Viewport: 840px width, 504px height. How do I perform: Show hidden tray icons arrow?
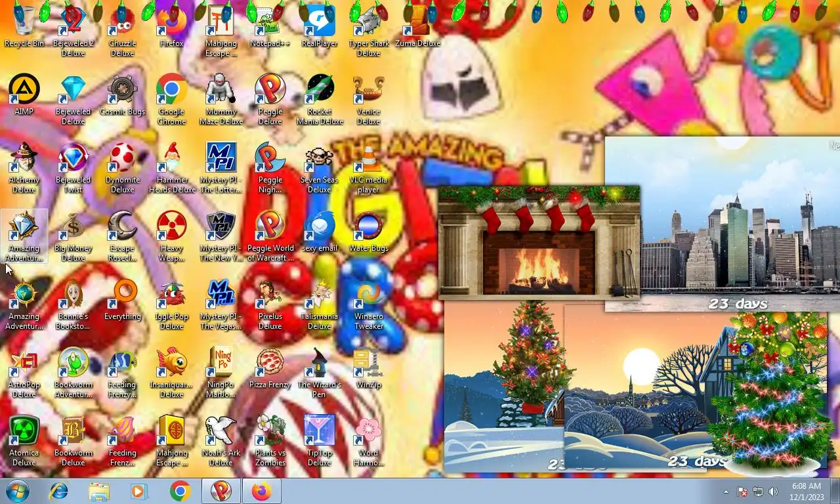(x=726, y=492)
